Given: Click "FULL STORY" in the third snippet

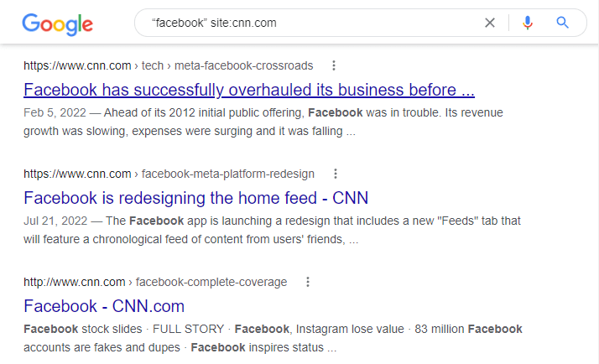Looking at the screenshot, I should [188, 329].
